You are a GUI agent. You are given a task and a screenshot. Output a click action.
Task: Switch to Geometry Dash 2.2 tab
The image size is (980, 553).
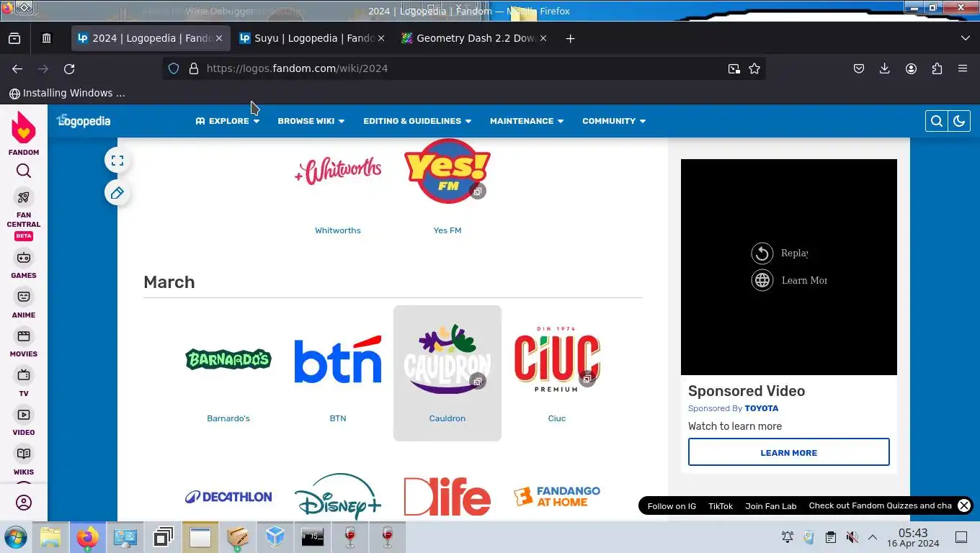click(475, 38)
